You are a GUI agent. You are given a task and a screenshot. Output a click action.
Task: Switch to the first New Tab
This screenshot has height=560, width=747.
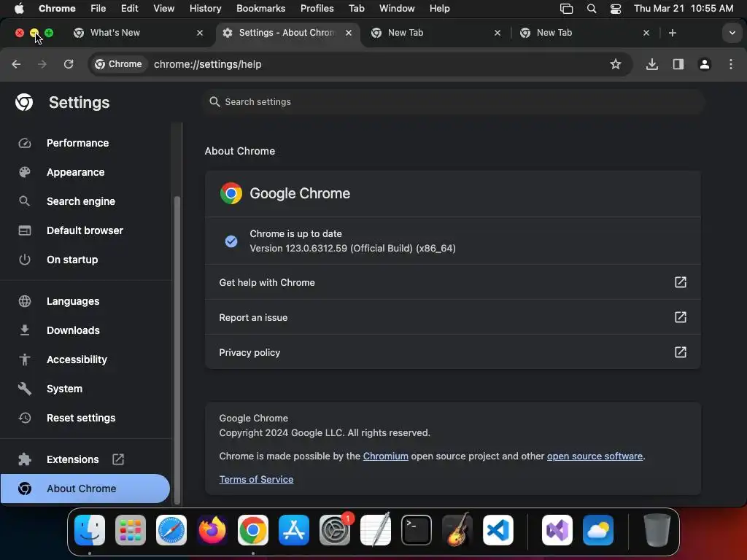tap(436, 33)
